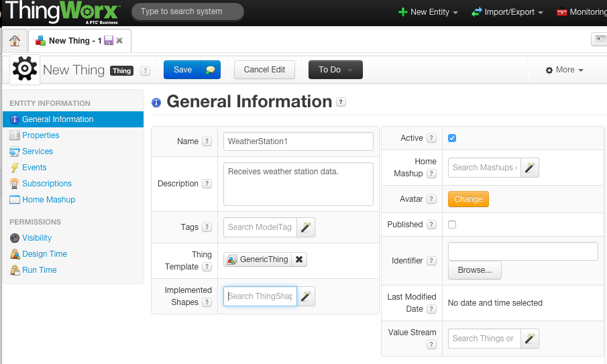Enable the Published checkbox

click(452, 225)
